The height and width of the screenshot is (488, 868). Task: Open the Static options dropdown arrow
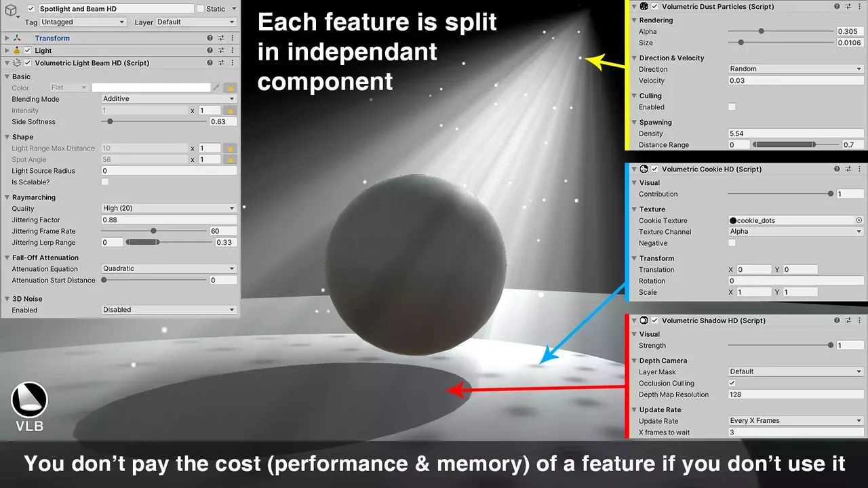tap(234, 9)
